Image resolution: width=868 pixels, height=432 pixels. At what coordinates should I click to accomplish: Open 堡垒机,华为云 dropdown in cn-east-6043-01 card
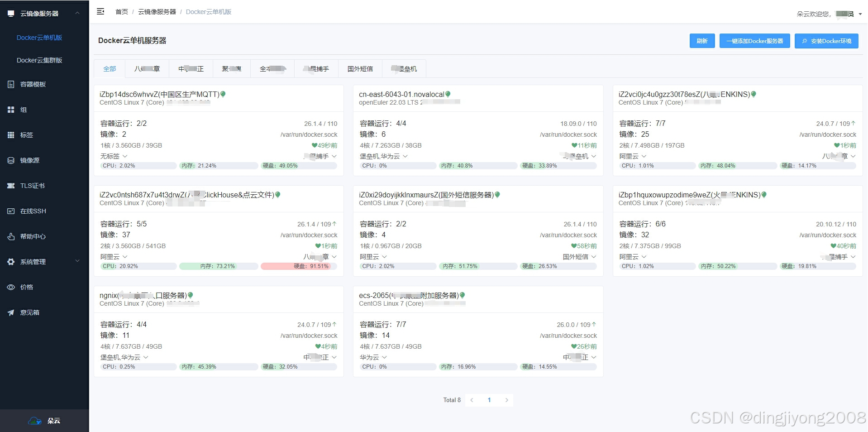pos(384,156)
